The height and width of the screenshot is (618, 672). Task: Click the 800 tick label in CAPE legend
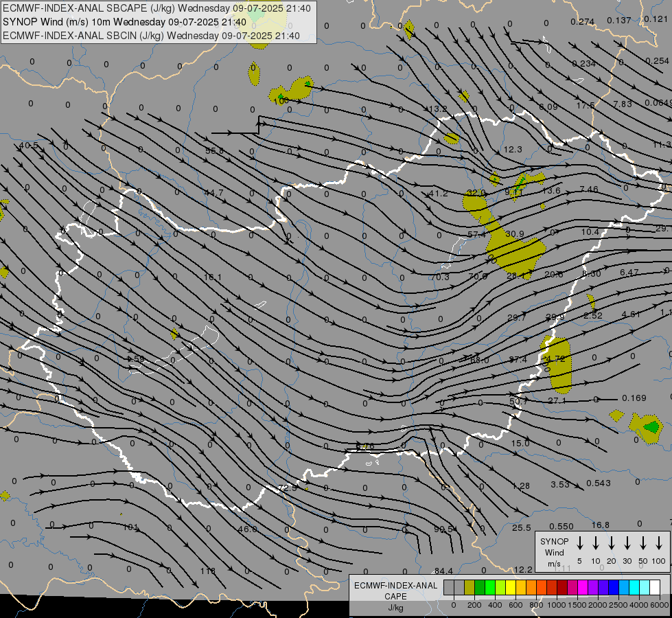click(x=536, y=605)
